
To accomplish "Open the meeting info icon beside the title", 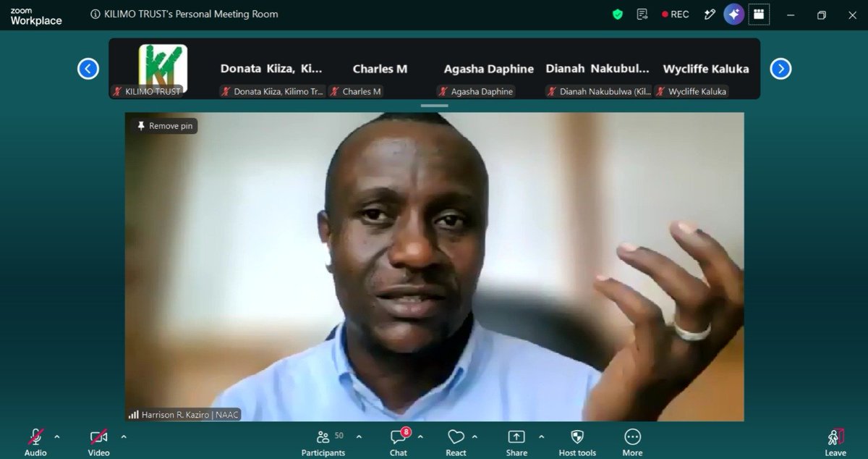I will click(95, 14).
